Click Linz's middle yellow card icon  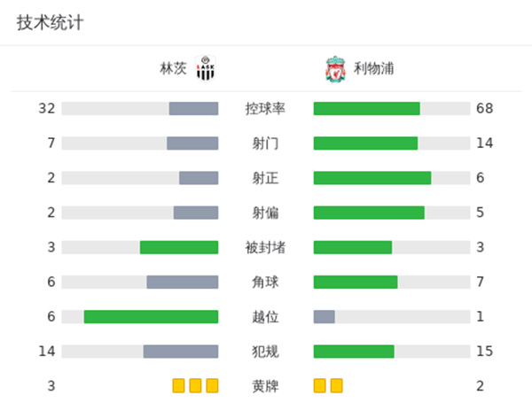(x=195, y=385)
